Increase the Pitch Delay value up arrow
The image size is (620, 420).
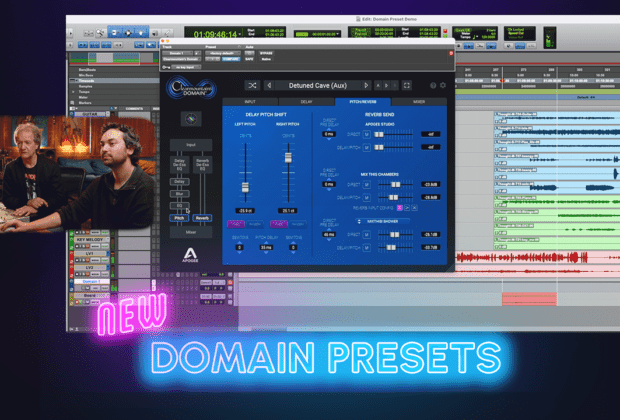pyautogui.click(x=266, y=242)
